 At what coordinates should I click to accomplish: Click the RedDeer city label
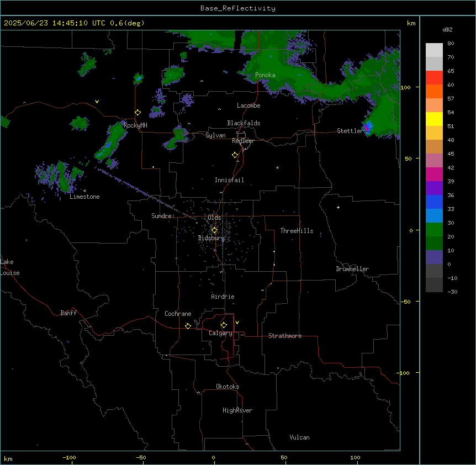pos(243,141)
